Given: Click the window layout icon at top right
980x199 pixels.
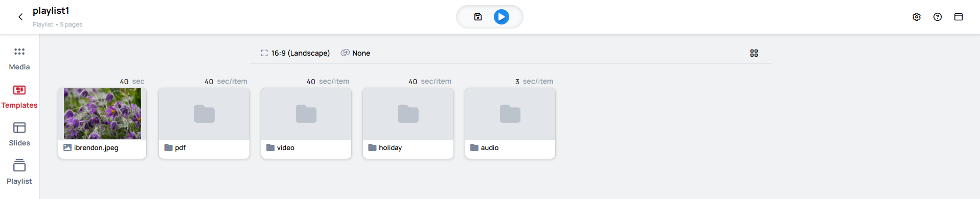Looking at the screenshot, I should [x=959, y=17].
